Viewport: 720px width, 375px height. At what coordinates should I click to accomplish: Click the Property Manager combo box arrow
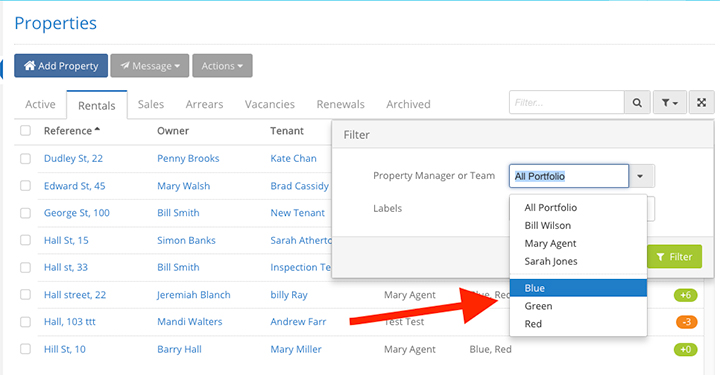641,176
